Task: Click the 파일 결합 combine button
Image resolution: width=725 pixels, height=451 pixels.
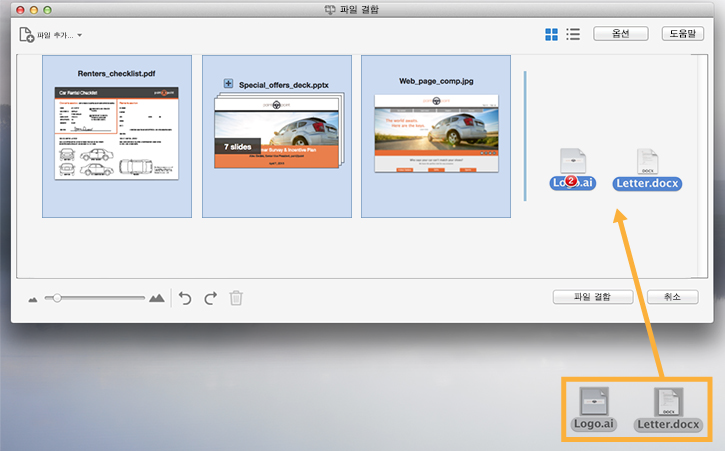Action: pos(593,297)
